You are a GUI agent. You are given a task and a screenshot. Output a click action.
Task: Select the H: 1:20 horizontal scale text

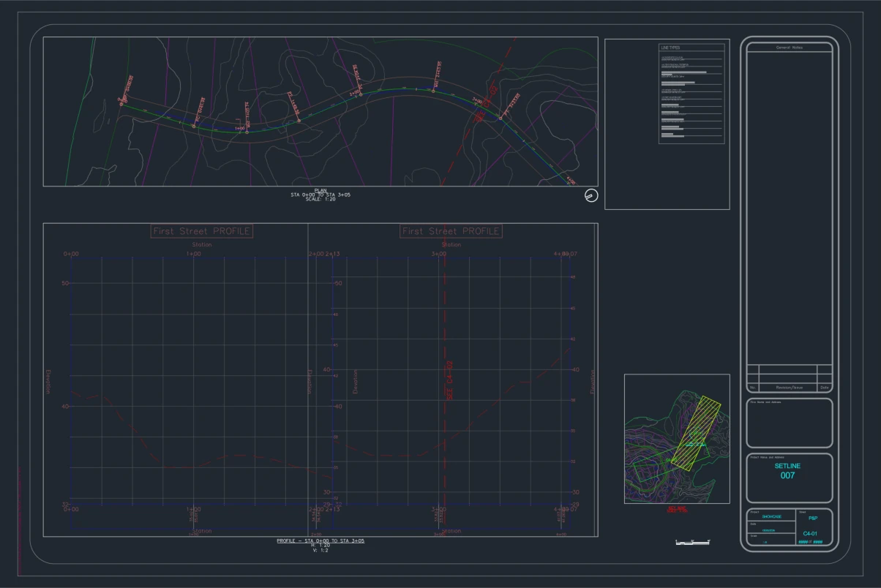tap(320, 546)
